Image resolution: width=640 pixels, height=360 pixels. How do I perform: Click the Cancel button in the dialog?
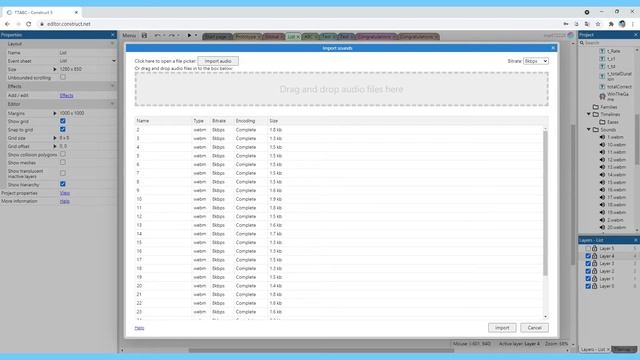(x=534, y=328)
